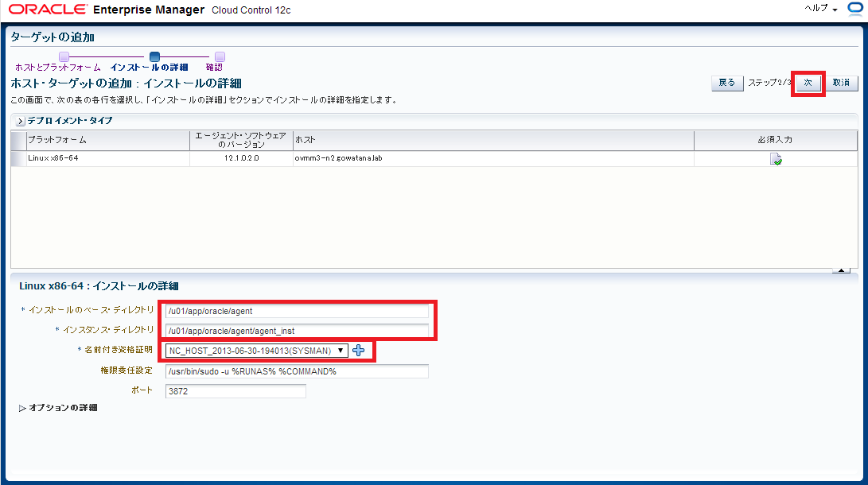
Task: Click the Linux x86-64 platform cell
Action: coord(108,158)
